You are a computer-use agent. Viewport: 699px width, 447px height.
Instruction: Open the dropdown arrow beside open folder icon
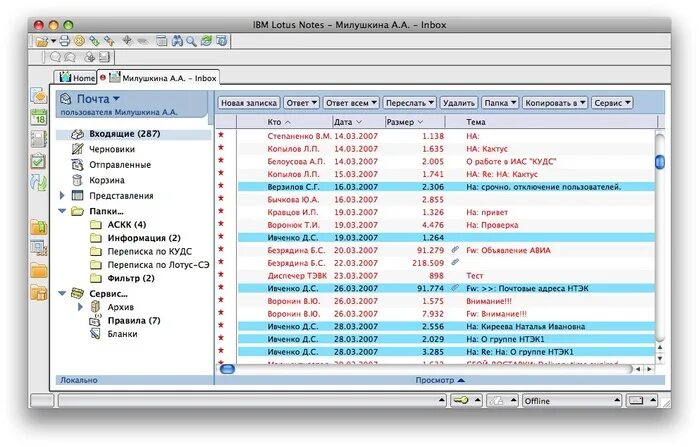pos(53,41)
